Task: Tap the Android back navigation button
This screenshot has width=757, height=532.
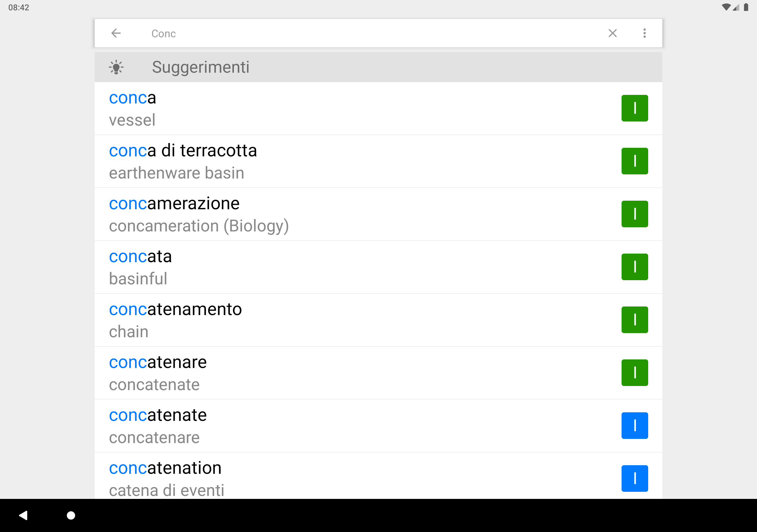Action: (x=23, y=515)
